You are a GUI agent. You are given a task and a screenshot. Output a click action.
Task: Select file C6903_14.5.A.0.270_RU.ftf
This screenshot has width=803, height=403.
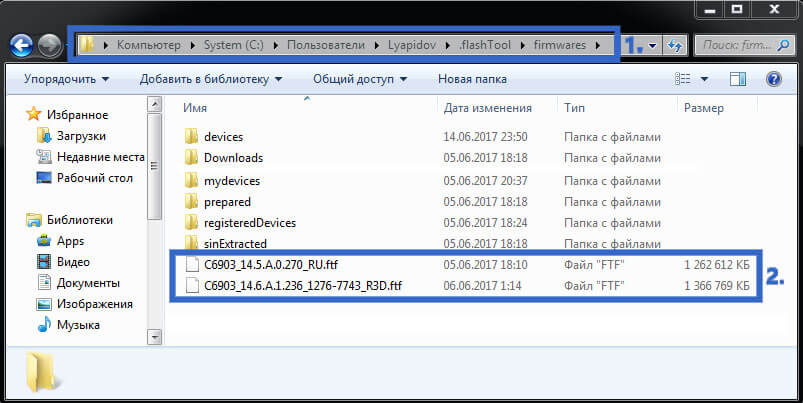click(277, 264)
